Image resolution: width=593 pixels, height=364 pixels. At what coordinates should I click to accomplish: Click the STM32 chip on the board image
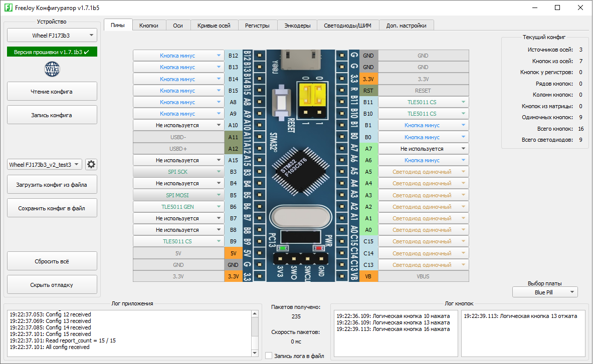[x=301, y=170]
